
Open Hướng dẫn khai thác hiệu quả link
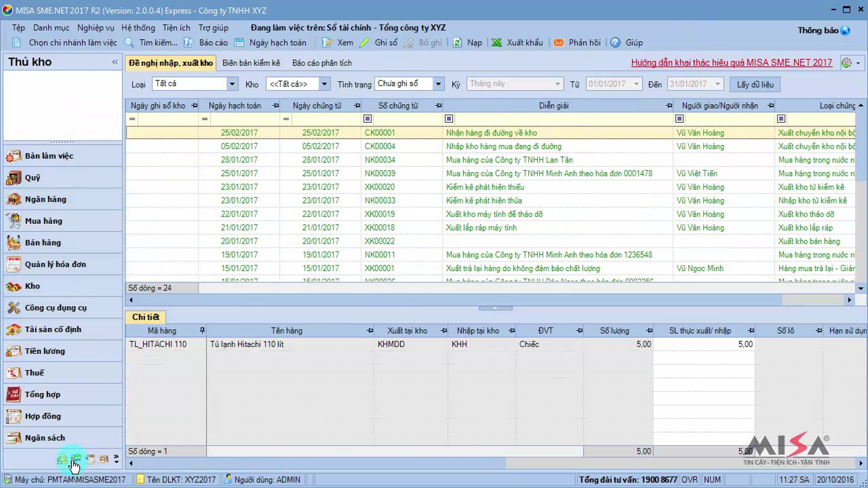732,63
